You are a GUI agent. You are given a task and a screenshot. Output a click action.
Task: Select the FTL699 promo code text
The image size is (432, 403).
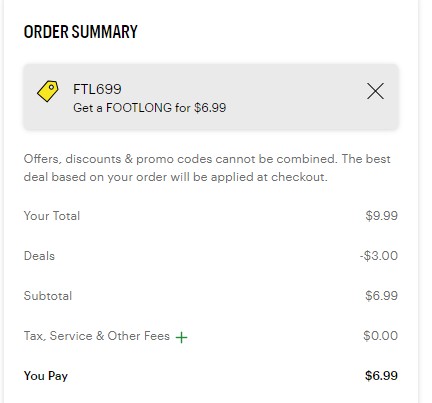[97, 89]
